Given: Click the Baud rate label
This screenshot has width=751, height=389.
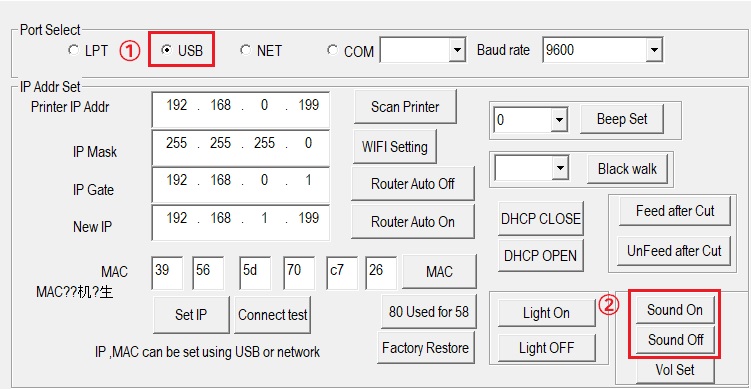Looking at the screenshot, I should (503, 50).
